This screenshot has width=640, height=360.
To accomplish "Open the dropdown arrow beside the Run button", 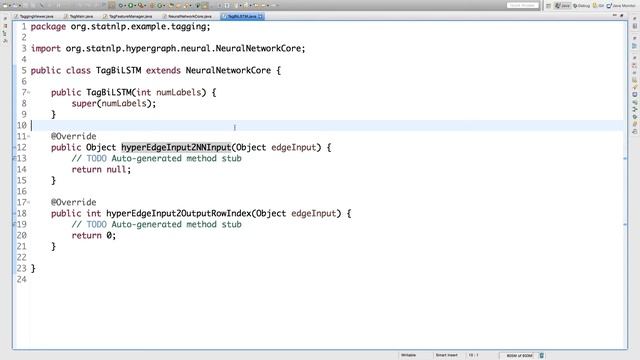I will tap(135, 5).
